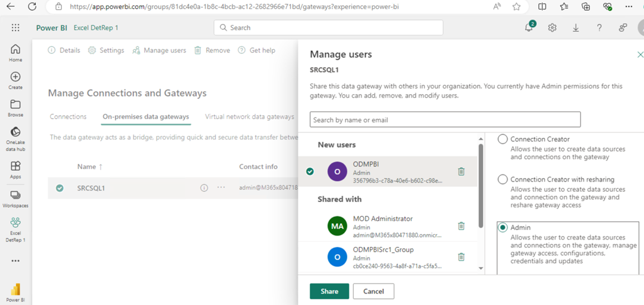Select the MOD Administrator user entry
This screenshot has height=305, width=644.
click(387, 226)
